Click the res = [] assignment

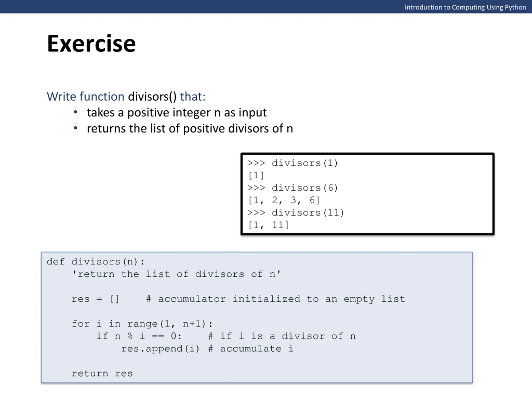[x=95, y=299]
